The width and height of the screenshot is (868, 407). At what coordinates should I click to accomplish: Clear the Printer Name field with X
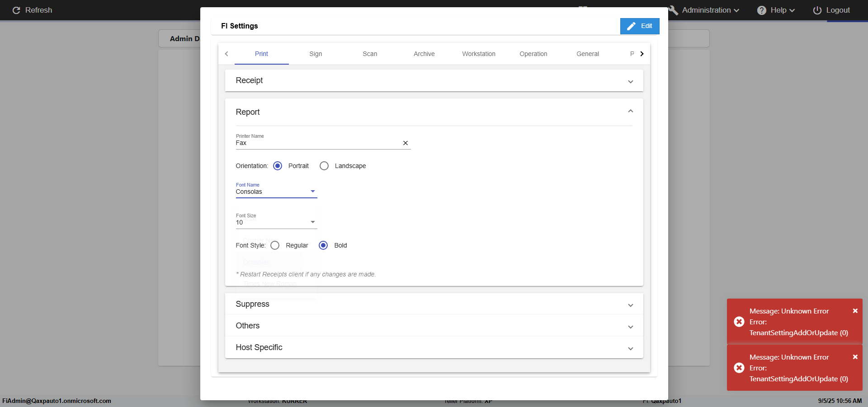pyautogui.click(x=406, y=143)
